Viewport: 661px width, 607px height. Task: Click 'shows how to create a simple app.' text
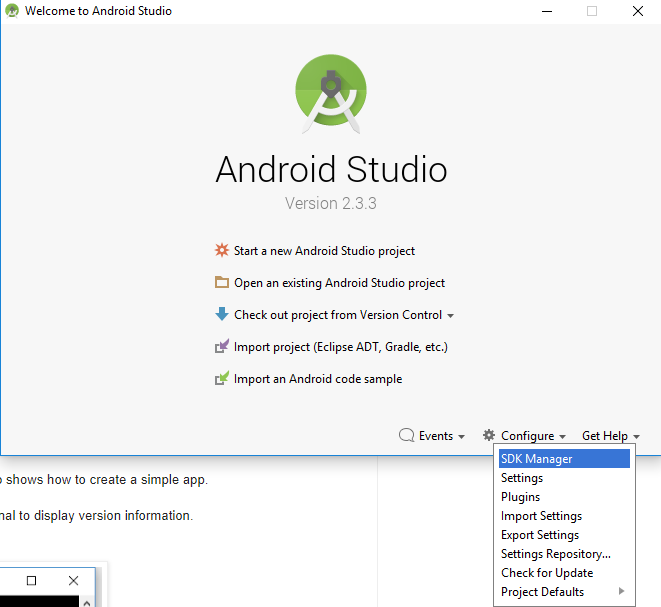107,480
